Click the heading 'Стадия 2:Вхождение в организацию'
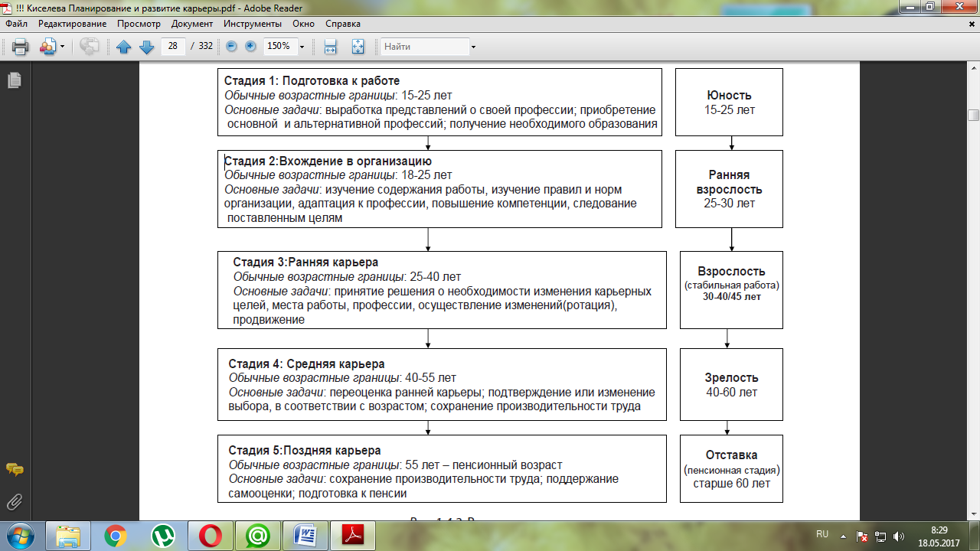Viewport: 980px width, 551px height. [x=328, y=161]
